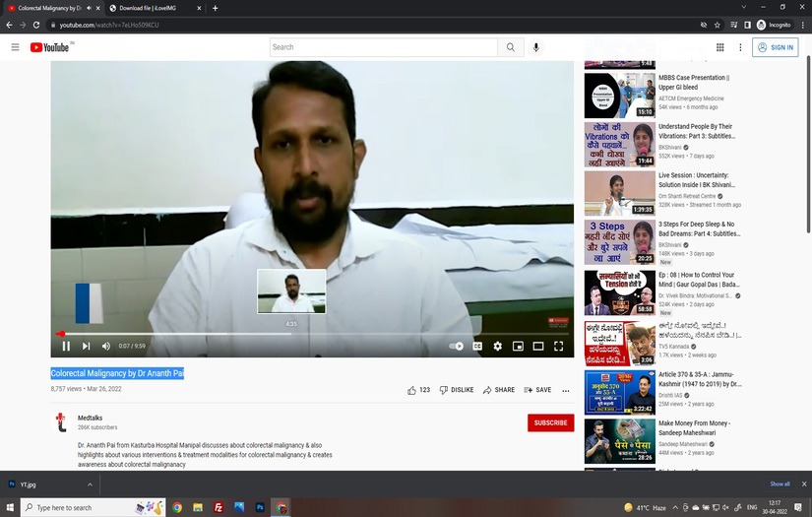This screenshot has width=812, height=517.
Task: Open FileZilla from taskbar
Action: pos(219,507)
